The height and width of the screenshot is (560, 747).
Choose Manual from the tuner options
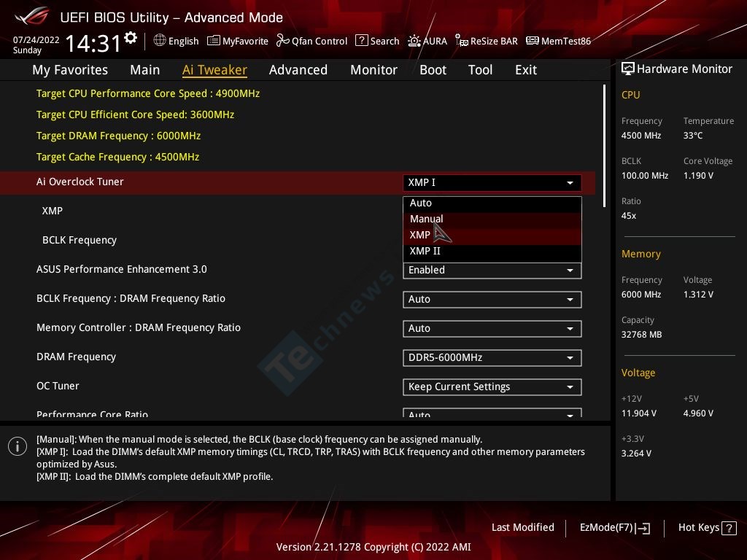coord(492,219)
